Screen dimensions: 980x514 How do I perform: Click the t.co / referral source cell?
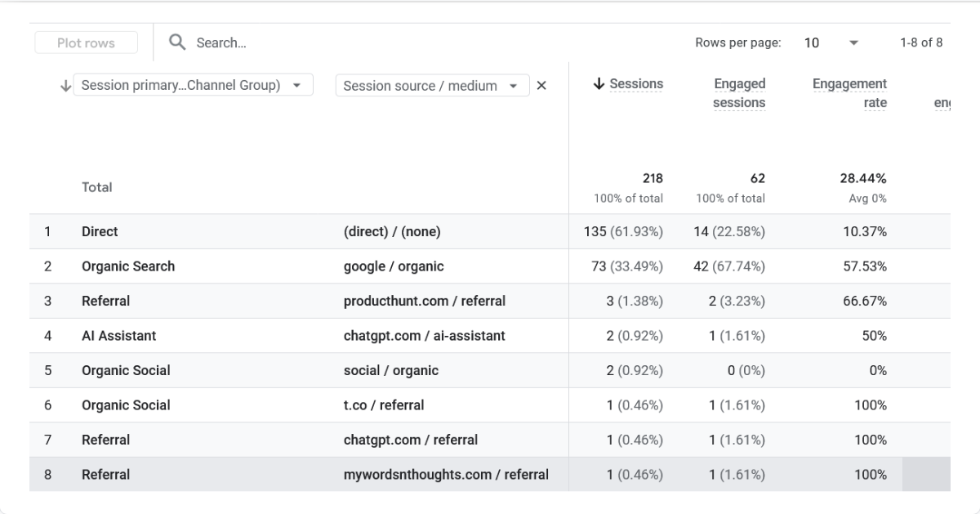click(x=384, y=405)
